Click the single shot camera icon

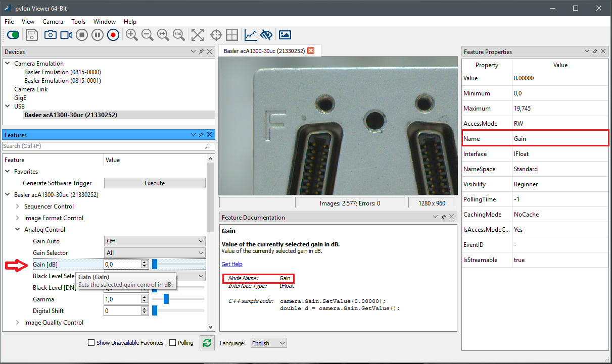click(x=51, y=35)
